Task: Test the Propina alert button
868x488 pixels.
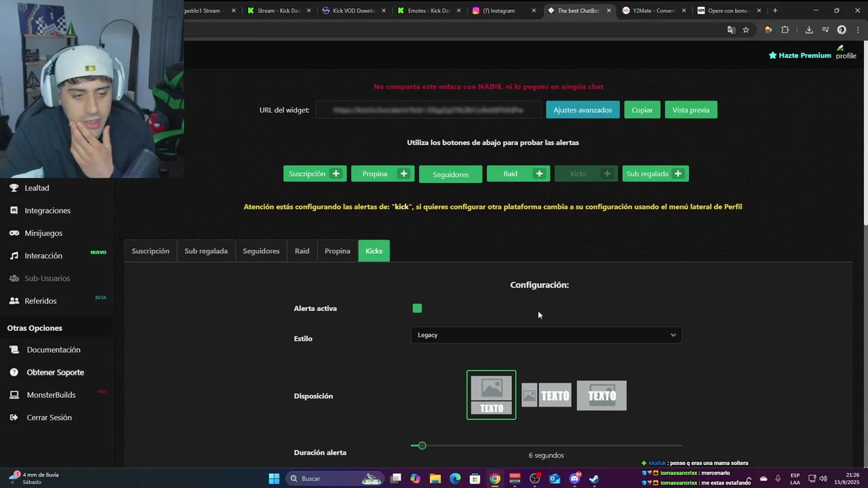Action: tap(382, 174)
